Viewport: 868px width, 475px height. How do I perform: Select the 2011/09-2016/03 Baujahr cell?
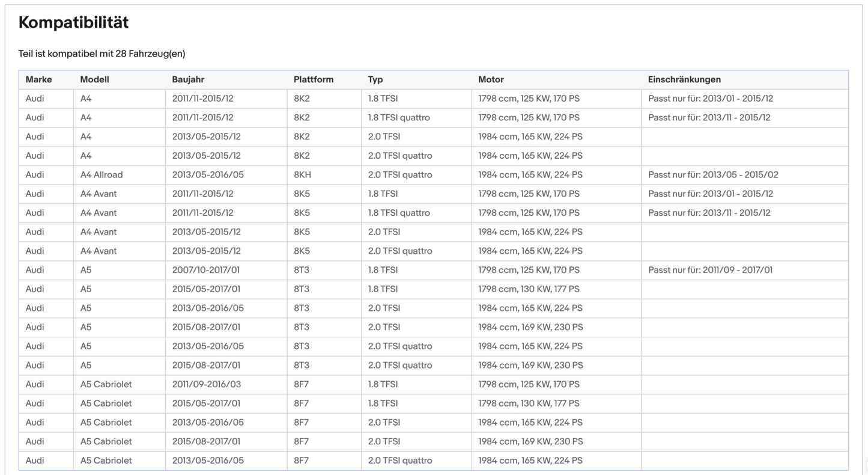[x=206, y=384]
